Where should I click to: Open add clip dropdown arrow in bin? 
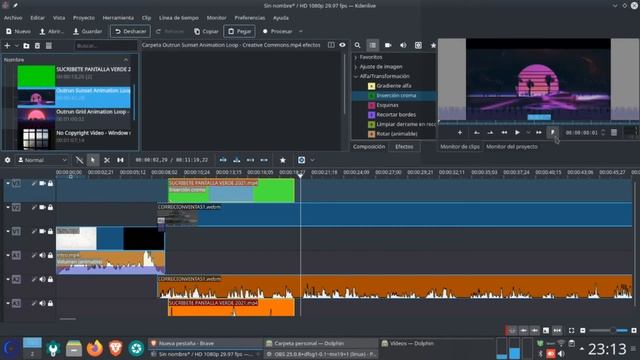tap(17, 46)
